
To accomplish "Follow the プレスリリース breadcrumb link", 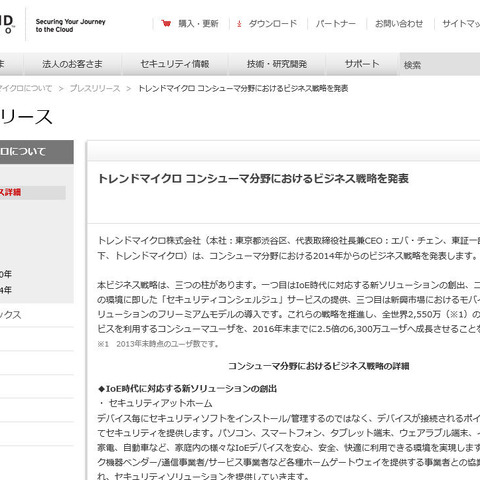I will [95, 88].
